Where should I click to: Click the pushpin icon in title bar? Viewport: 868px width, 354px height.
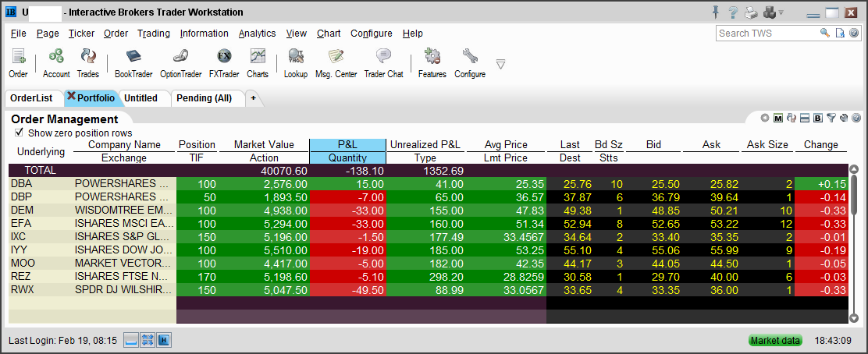pos(717,12)
